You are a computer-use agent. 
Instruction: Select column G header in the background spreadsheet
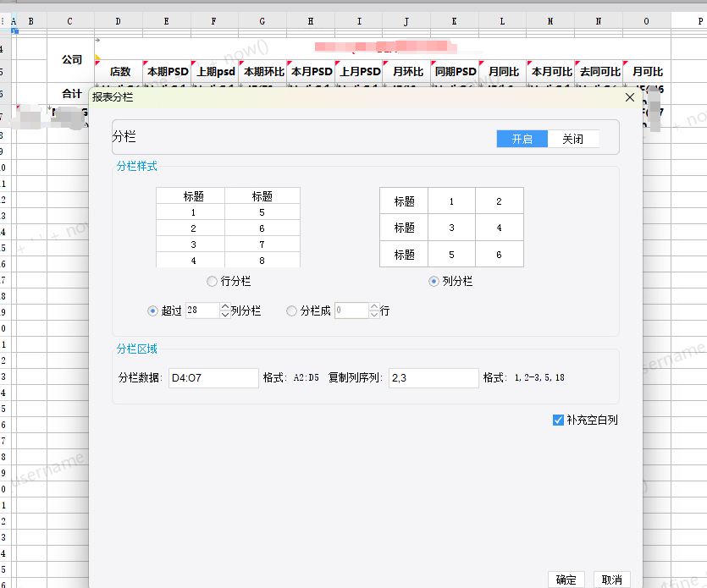[262, 21]
